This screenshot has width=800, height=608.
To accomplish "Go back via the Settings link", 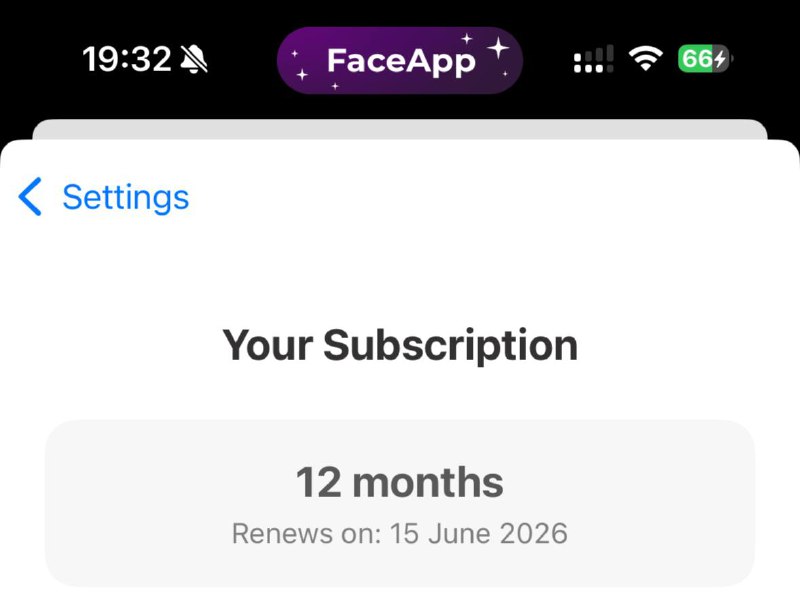I will [x=125, y=197].
